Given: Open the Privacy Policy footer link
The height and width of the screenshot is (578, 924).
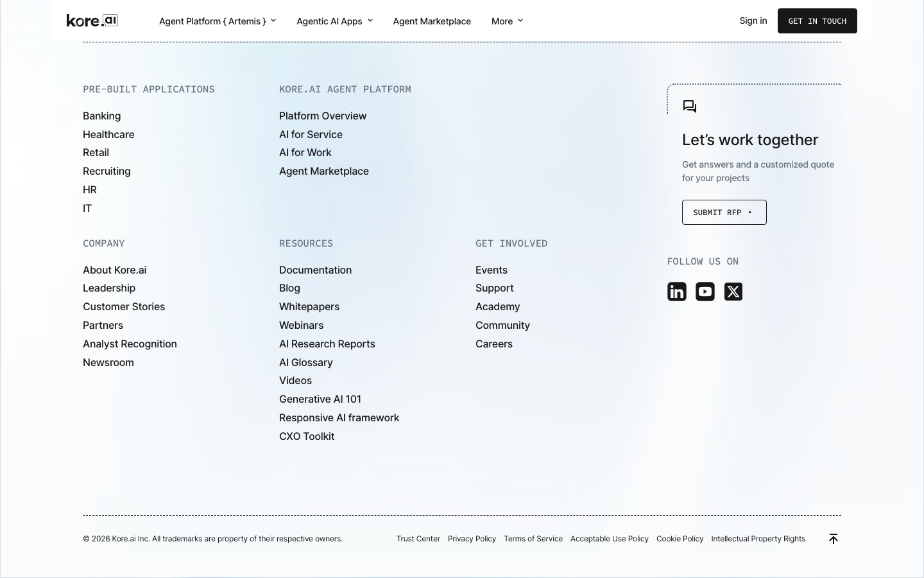Looking at the screenshot, I should pyautogui.click(x=472, y=539).
